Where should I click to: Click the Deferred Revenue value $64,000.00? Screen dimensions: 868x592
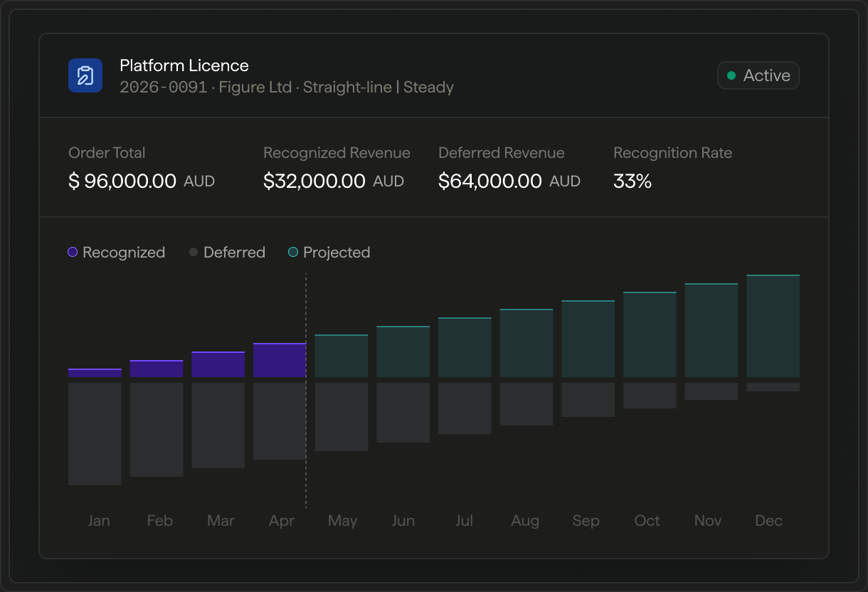(490, 181)
